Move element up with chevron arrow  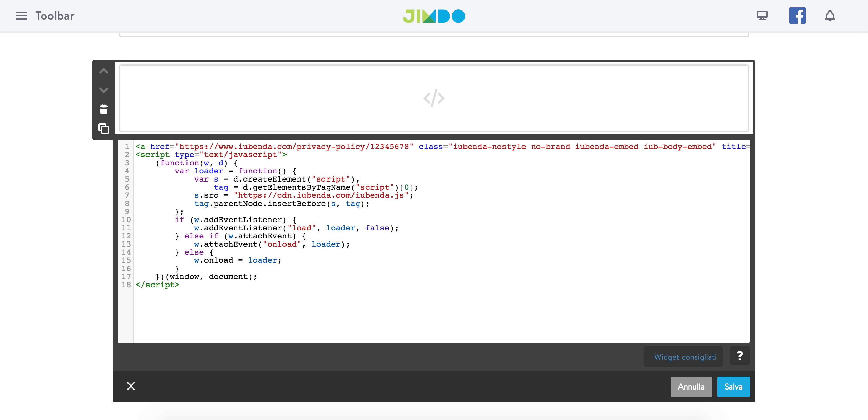104,71
